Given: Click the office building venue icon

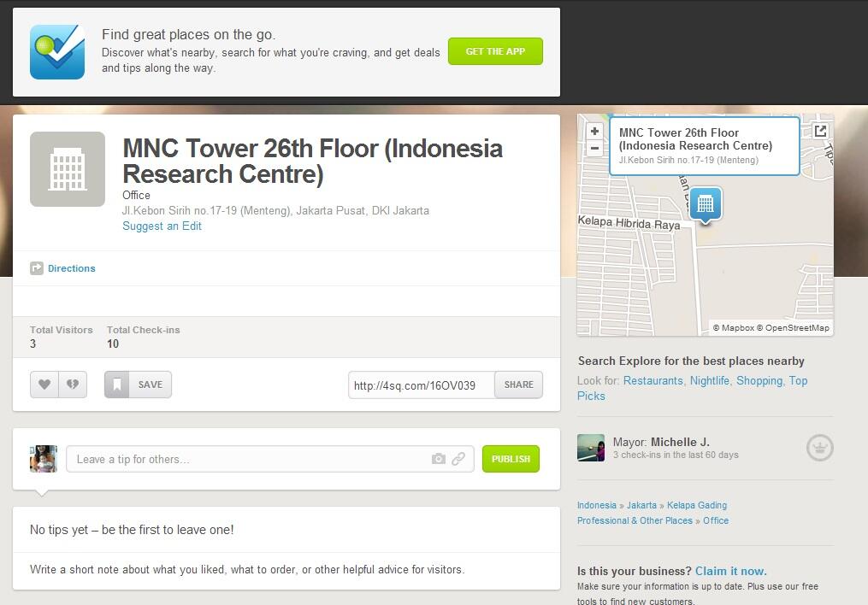Looking at the screenshot, I should coord(68,169).
